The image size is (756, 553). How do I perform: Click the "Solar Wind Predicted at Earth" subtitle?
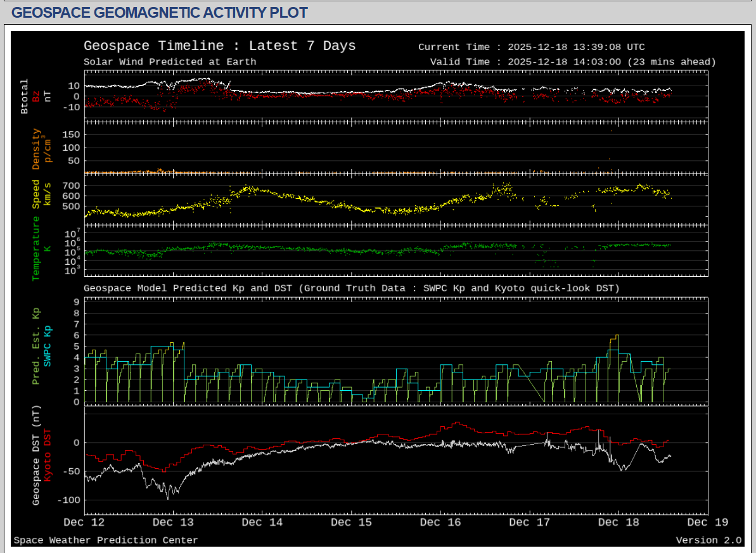click(170, 61)
